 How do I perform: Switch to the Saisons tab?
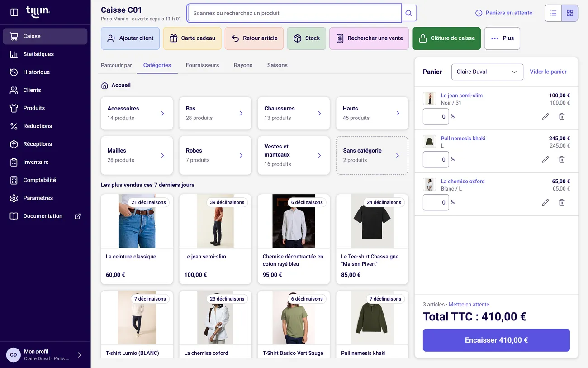(277, 65)
